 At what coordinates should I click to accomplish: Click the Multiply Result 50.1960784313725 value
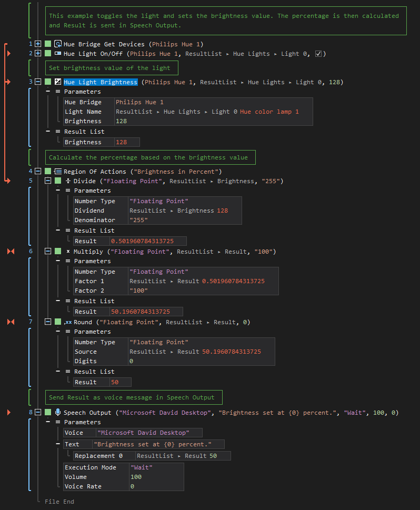coord(141,312)
